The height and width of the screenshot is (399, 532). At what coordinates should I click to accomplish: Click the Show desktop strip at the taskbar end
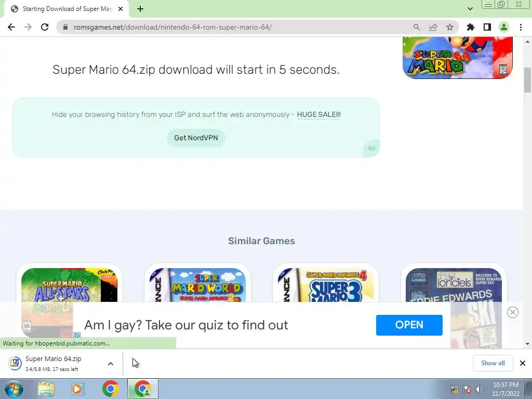click(529, 389)
